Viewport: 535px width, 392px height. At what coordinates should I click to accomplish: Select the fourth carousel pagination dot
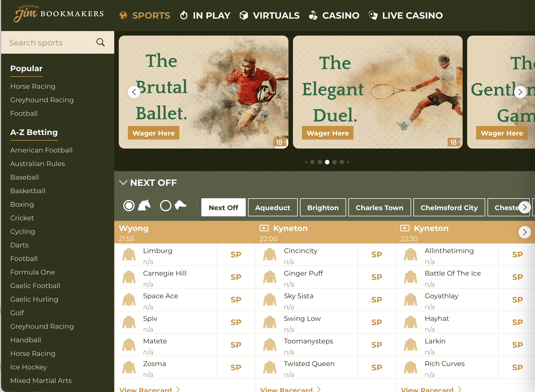click(327, 162)
